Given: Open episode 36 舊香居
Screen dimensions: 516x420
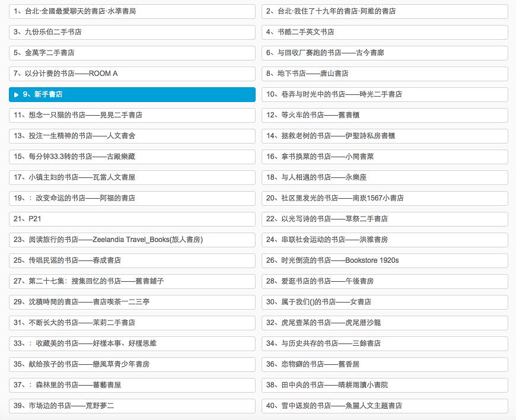Looking at the screenshot, I should coord(385,364).
